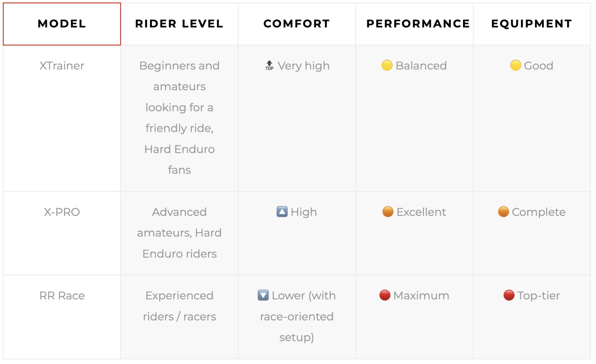Select the MODEL column header
The width and height of the screenshot is (596, 364).
62,24
